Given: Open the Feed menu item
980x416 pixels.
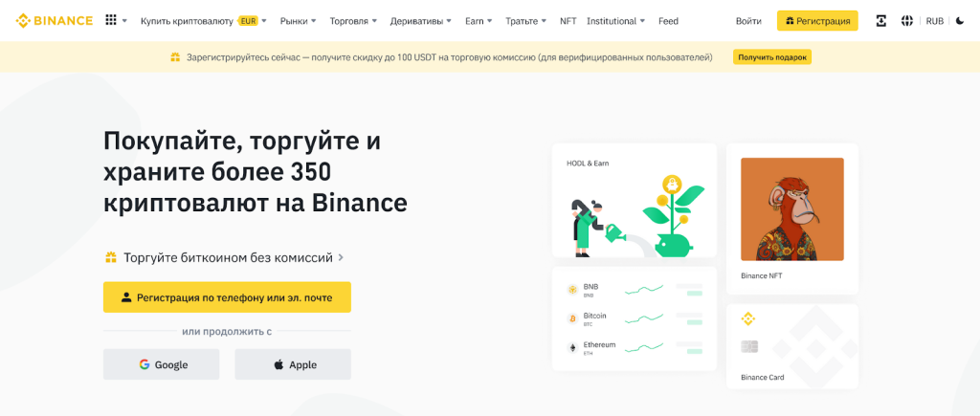Looking at the screenshot, I should point(668,20).
